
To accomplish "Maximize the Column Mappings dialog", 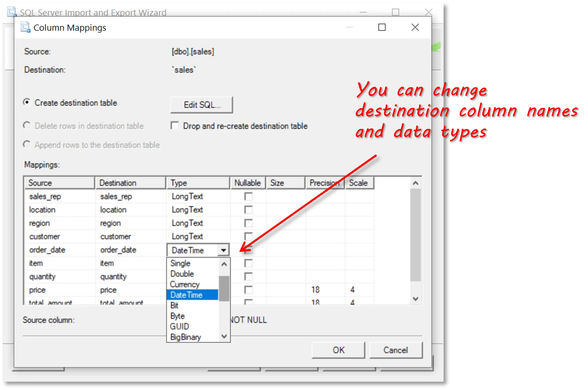I will (x=382, y=27).
